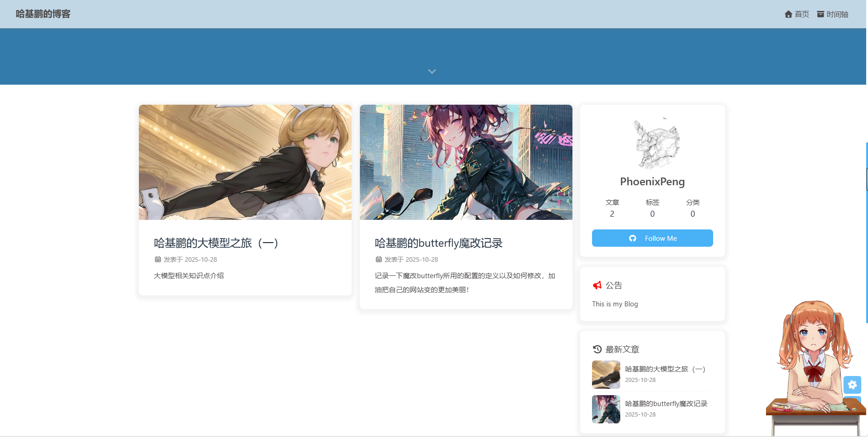Click the 2025-10-28 date under sidebar butterfly post
The width and height of the screenshot is (868, 437).
pyautogui.click(x=640, y=415)
